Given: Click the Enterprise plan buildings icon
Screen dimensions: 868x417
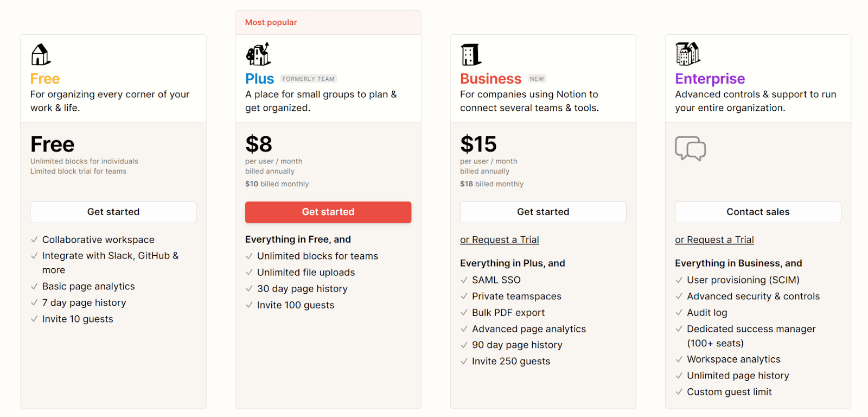Looking at the screenshot, I should (x=688, y=54).
